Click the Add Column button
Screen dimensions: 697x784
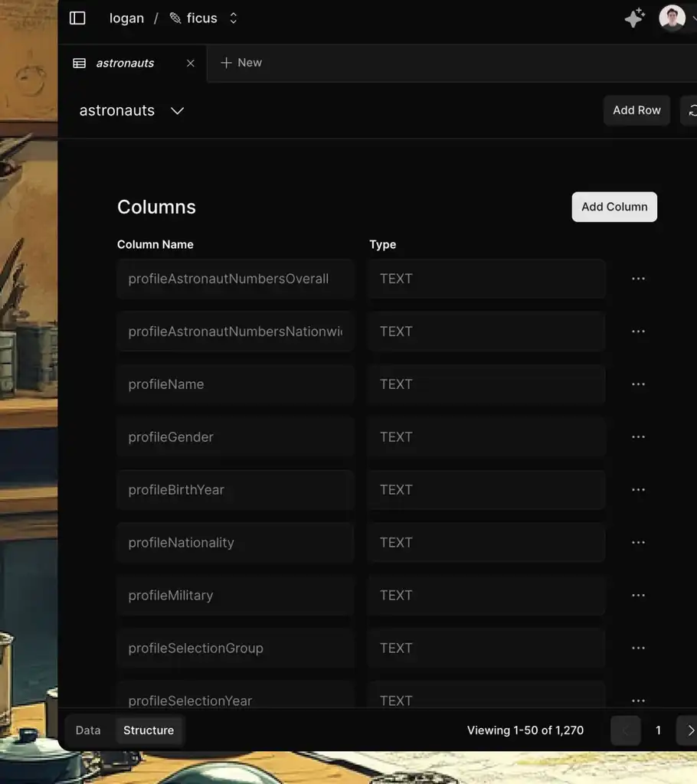point(614,207)
